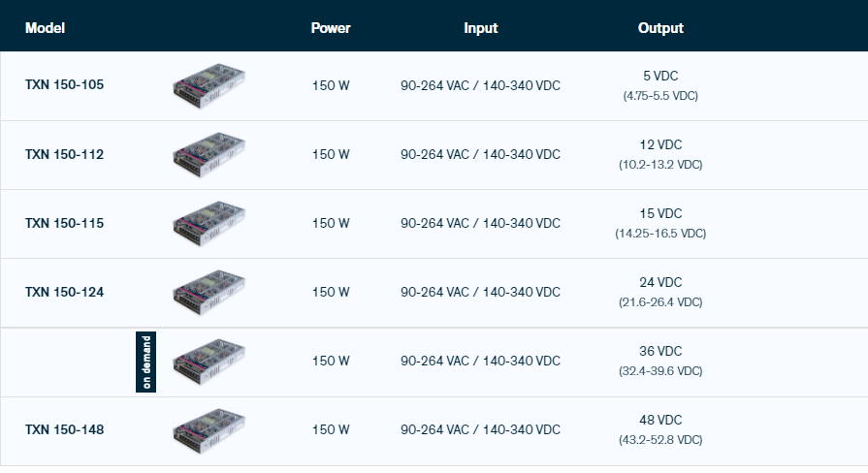Click the input range in TXN 150-124 row

(480, 292)
